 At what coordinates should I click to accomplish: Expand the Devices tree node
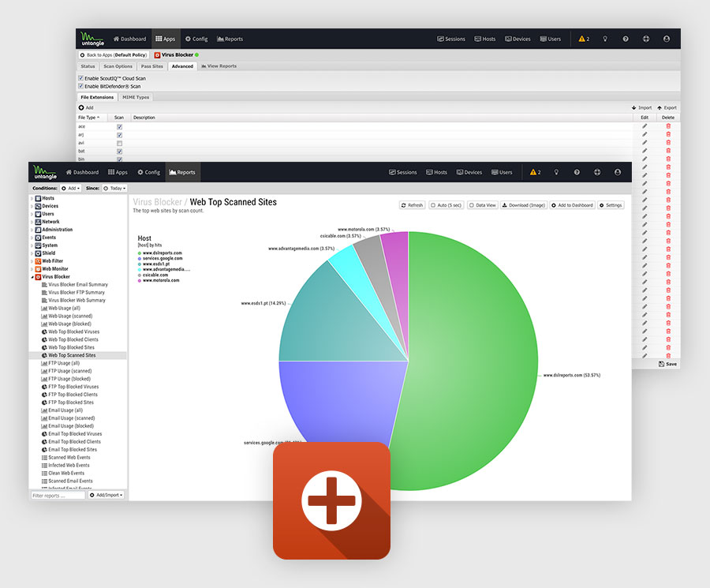32,206
